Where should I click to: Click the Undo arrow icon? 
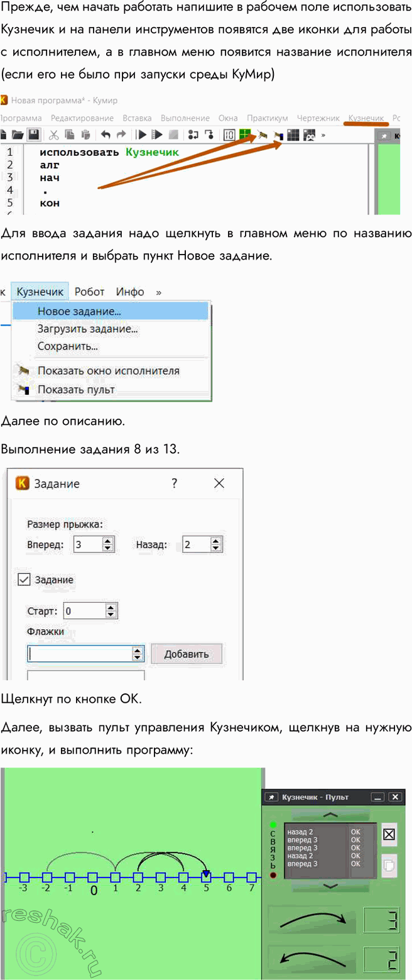[x=105, y=135]
